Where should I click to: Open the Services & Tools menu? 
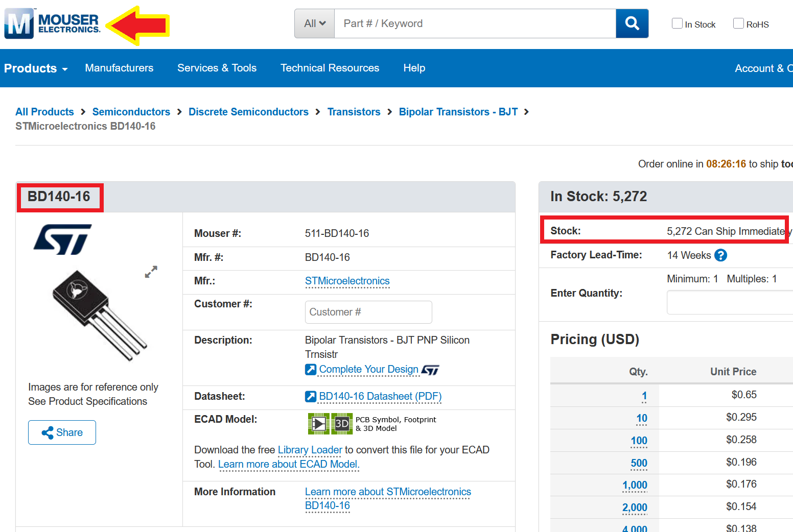(x=217, y=68)
